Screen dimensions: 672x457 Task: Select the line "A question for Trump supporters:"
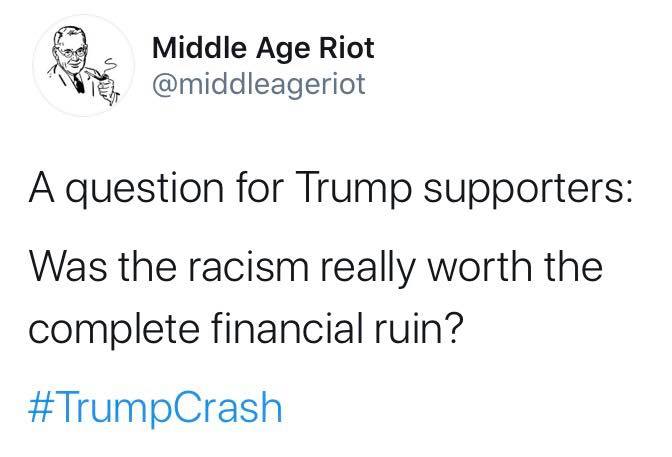(x=330, y=189)
